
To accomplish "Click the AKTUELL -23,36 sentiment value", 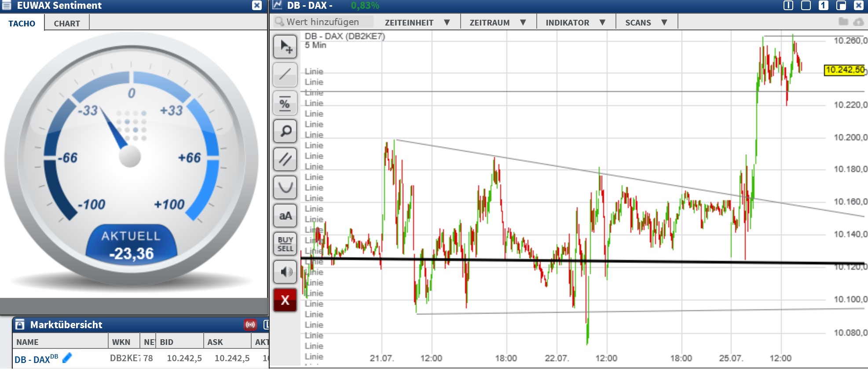I will (x=131, y=245).
